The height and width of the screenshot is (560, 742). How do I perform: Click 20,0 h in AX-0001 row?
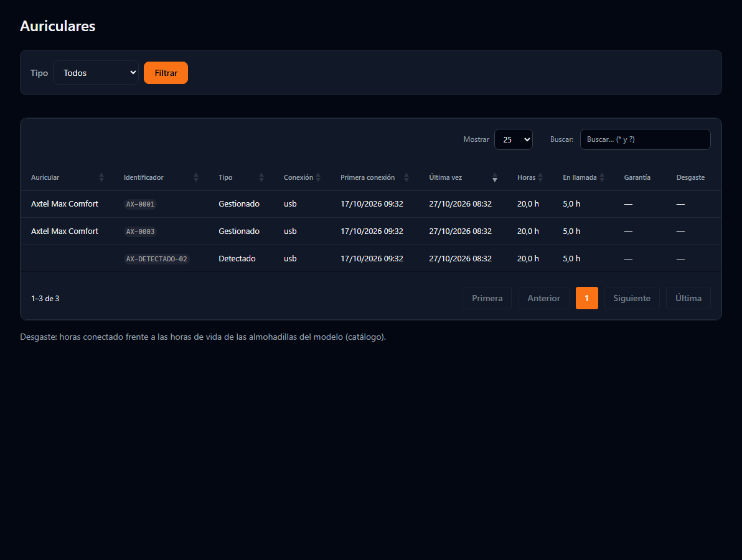click(x=528, y=204)
